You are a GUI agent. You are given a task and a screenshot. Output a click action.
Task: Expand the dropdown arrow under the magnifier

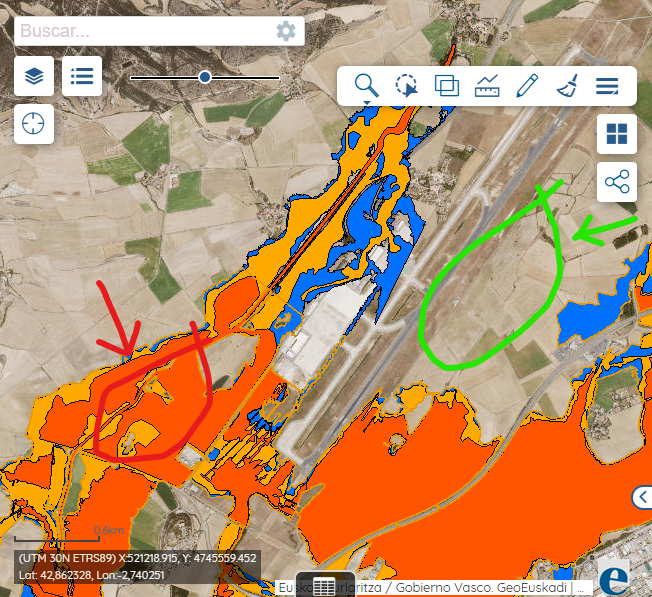click(x=366, y=102)
